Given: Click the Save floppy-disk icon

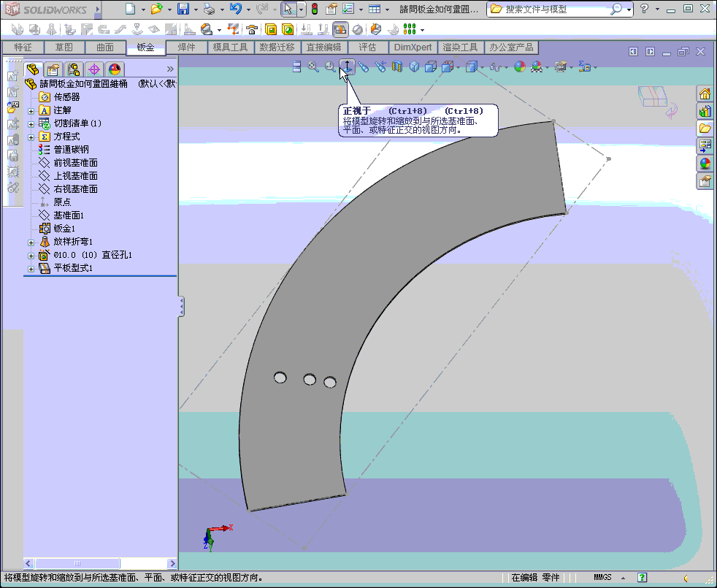Looking at the screenshot, I should point(183,9).
